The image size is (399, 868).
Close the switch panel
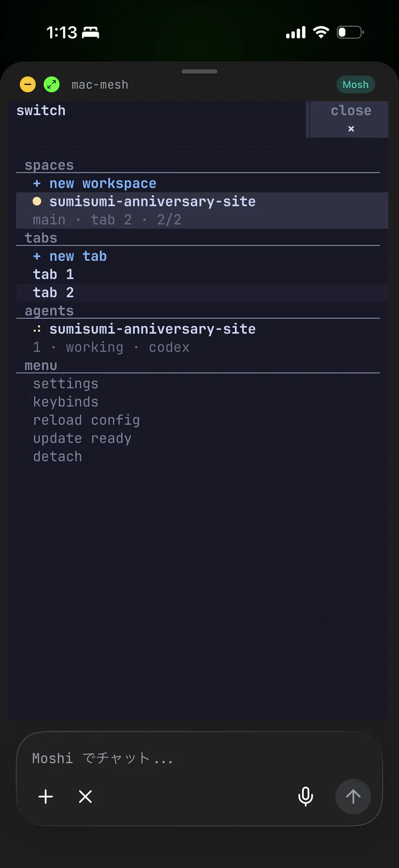(x=349, y=119)
